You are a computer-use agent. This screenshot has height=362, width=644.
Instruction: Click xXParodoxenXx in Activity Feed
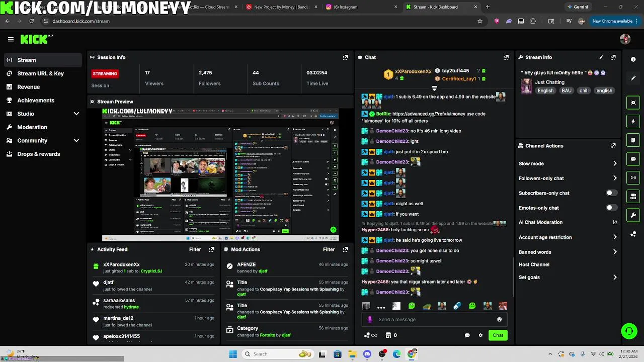pyautogui.click(x=121, y=264)
